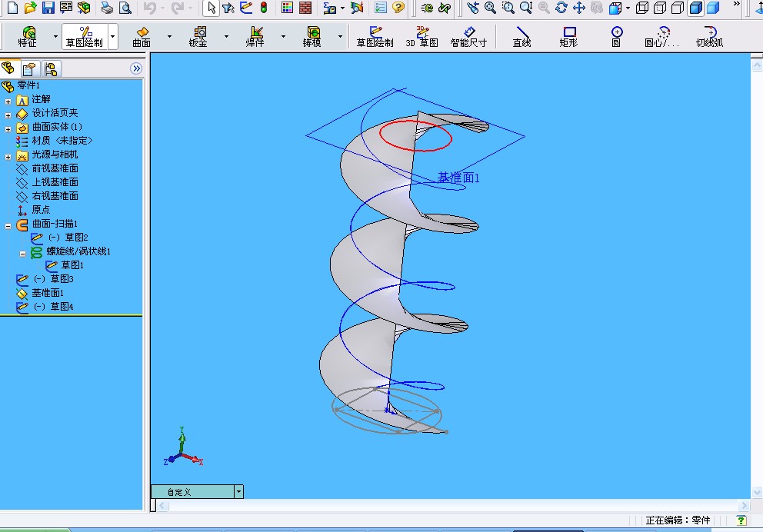Viewport: 763px width, 532px height.
Task: Switch to hidden lines removed display
Action: (678, 7)
